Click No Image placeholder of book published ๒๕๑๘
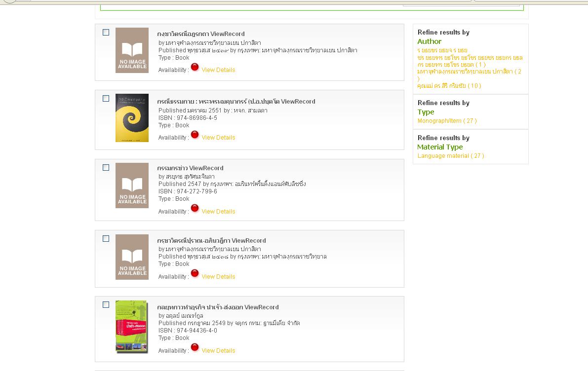 pos(132,257)
